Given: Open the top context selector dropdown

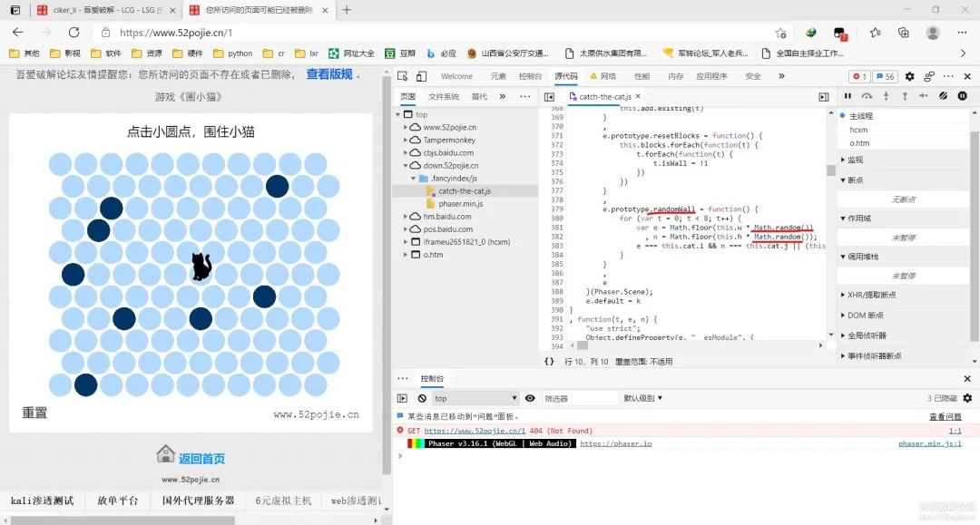Looking at the screenshot, I should [475, 398].
